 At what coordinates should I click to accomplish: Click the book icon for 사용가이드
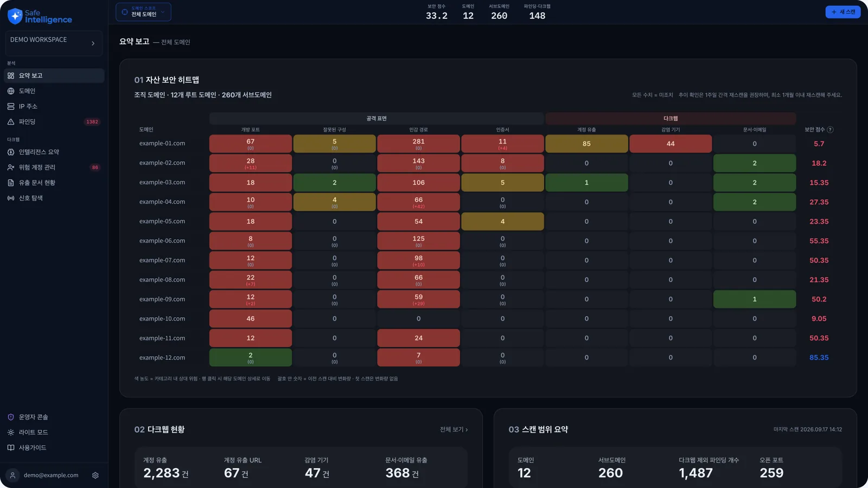11,448
